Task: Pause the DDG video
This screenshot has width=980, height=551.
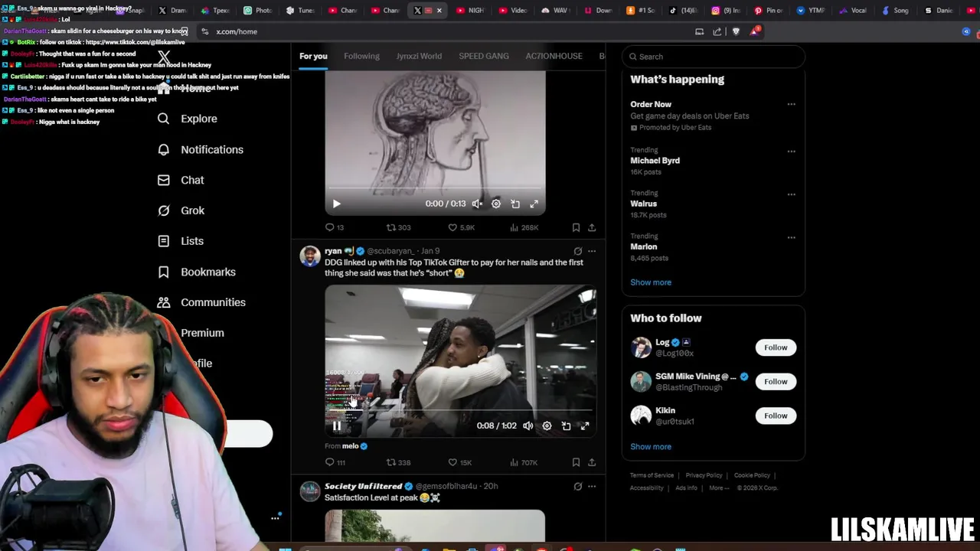Action: click(x=336, y=425)
